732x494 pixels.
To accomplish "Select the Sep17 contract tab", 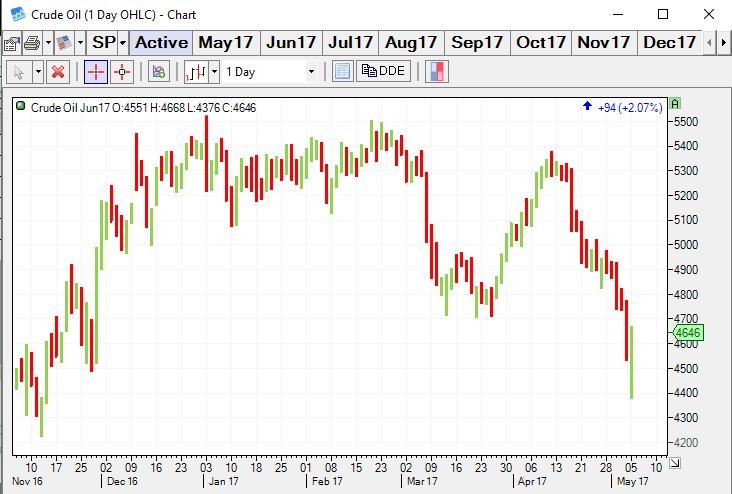I will [477, 43].
